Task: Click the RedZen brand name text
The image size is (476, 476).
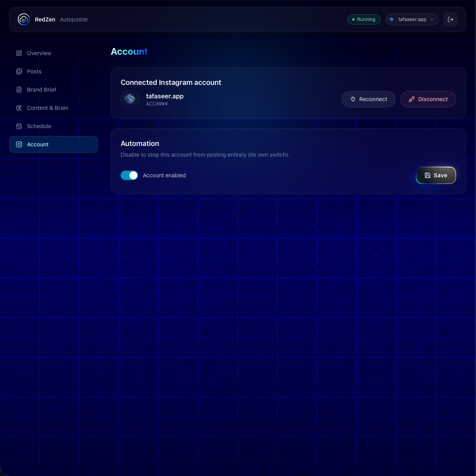Action: 45,19
